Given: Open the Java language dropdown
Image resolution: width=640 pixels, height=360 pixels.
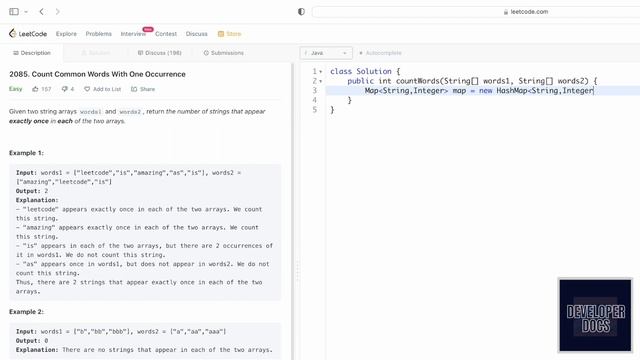Looking at the screenshot, I should tap(326, 53).
